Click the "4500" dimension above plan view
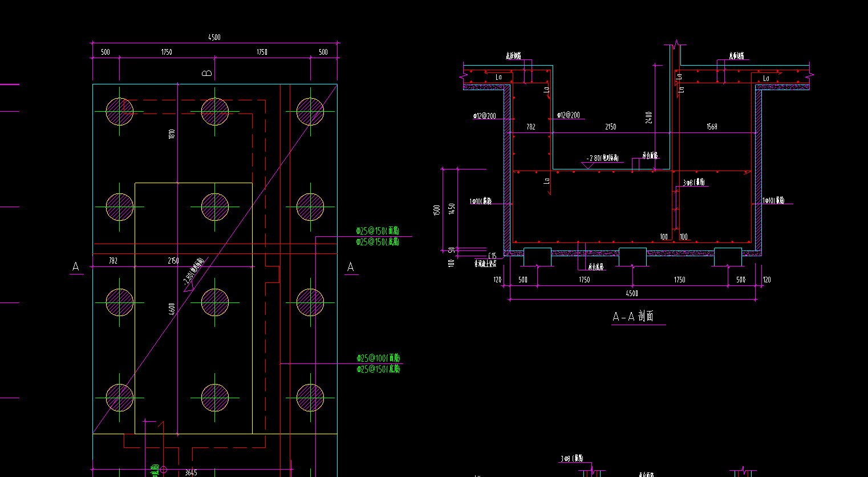The height and width of the screenshot is (477, 868). point(214,38)
